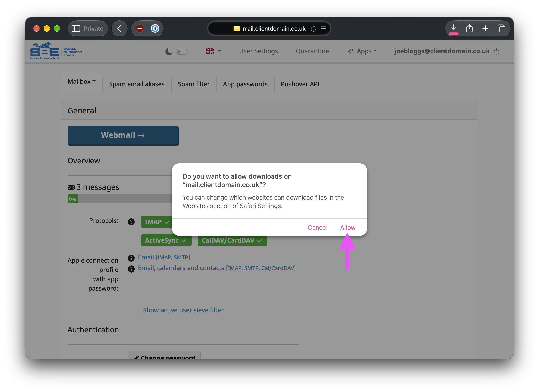Open the 1Password extension icon
The height and width of the screenshot is (392, 539).
(155, 28)
